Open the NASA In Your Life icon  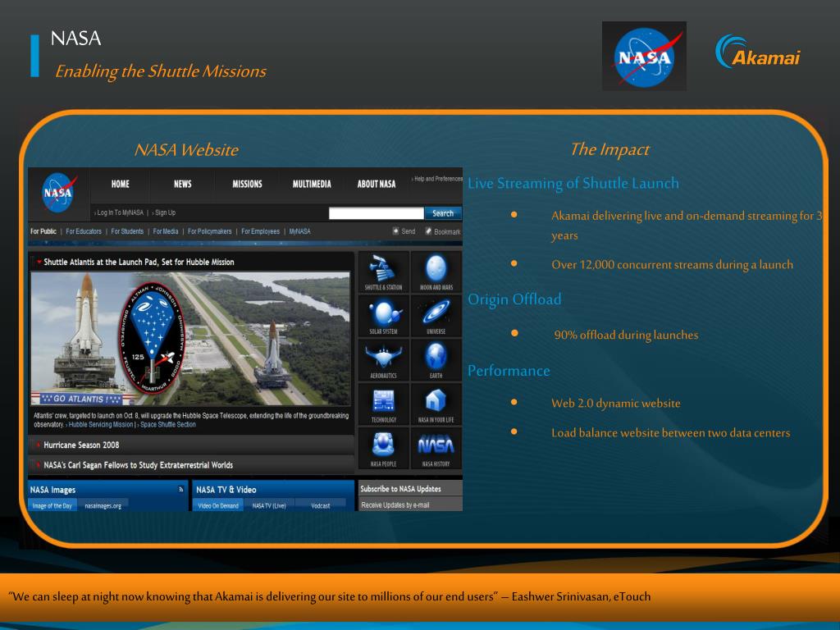[x=436, y=404]
